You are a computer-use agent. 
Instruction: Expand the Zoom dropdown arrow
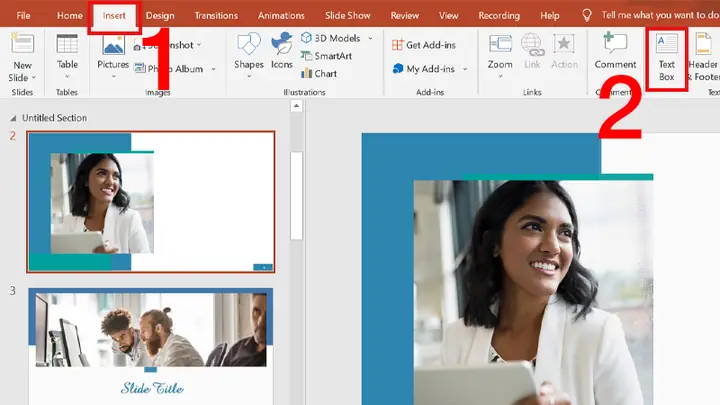pyautogui.click(x=500, y=76)
